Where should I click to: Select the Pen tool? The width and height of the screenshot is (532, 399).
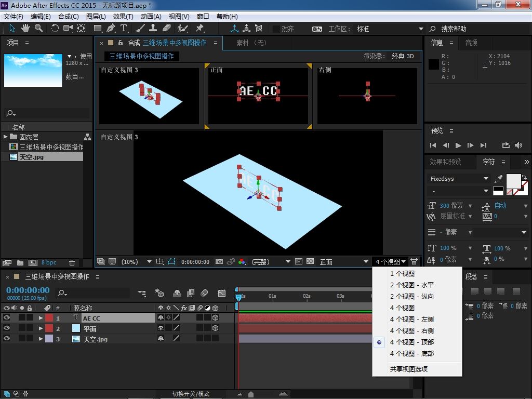[x=111, y=29]
